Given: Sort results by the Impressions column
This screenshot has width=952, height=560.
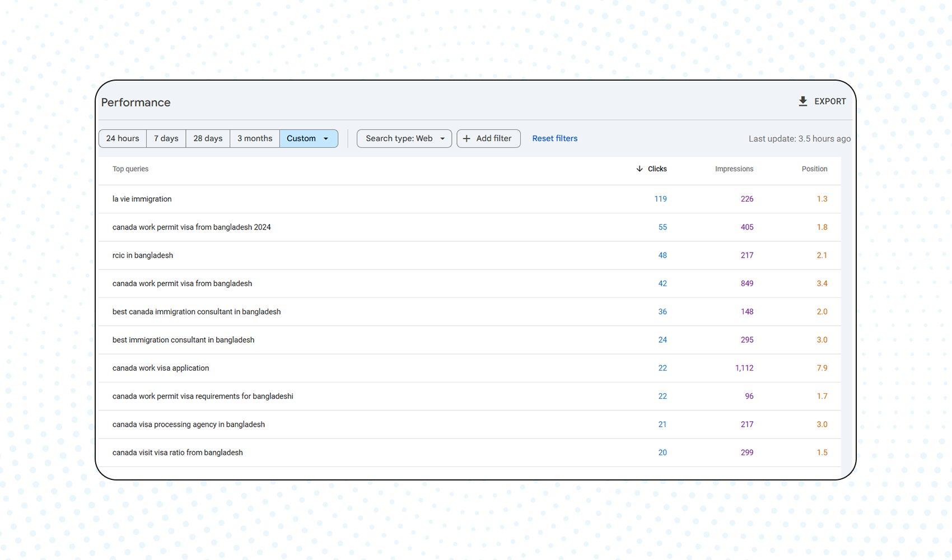Looking at the screenshot, I should click(x=734, y=169).
